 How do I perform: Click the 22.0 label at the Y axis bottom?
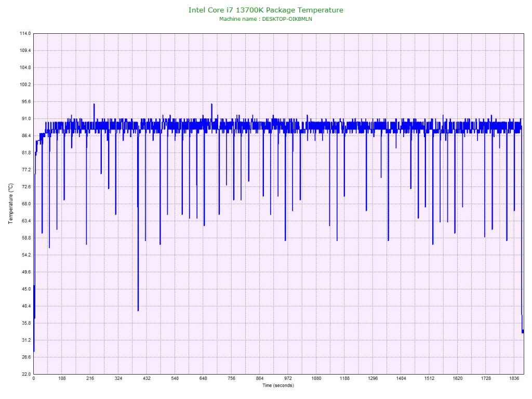tap(25, 374)
